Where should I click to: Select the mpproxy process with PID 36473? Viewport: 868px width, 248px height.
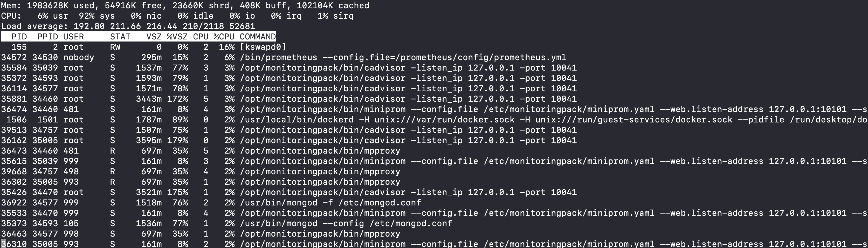click(x=320, y=151)
